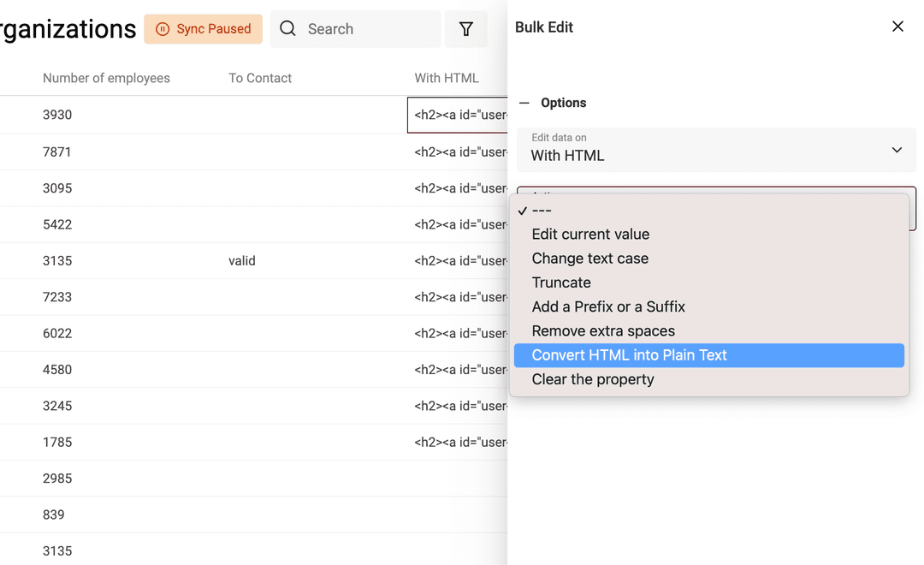
Task: Close the Bulk Edit panel
Action: (897, 27)
